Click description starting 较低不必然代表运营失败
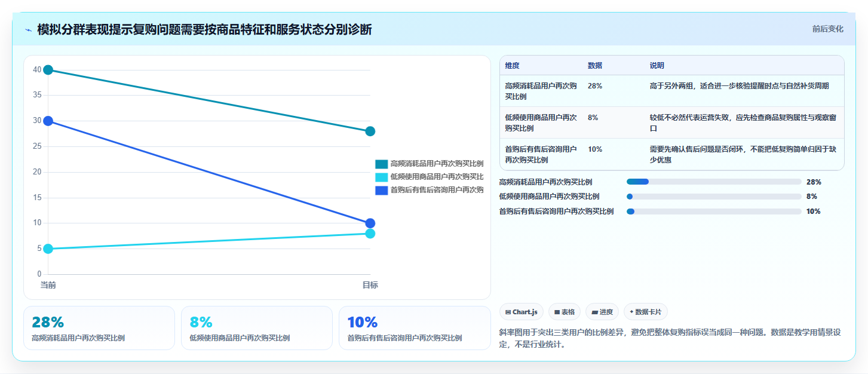This screenshot has width=868, height=374. 743,122
